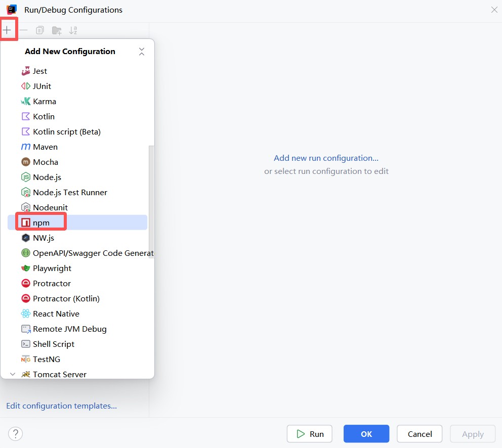The width and height of the screenshot is (502, 448).
Task: Pick the NW.js configuration icon
Action: pos(26,238)
